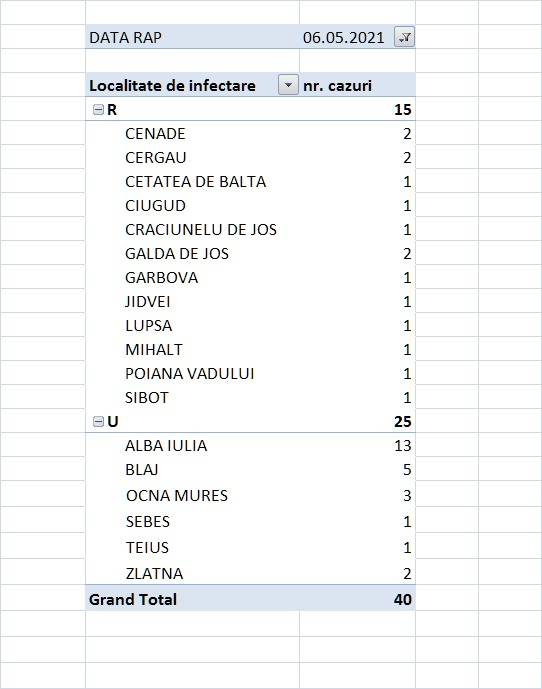The image size is (542, 689).
Task: Select the CENADE row label
Action: 155,134
